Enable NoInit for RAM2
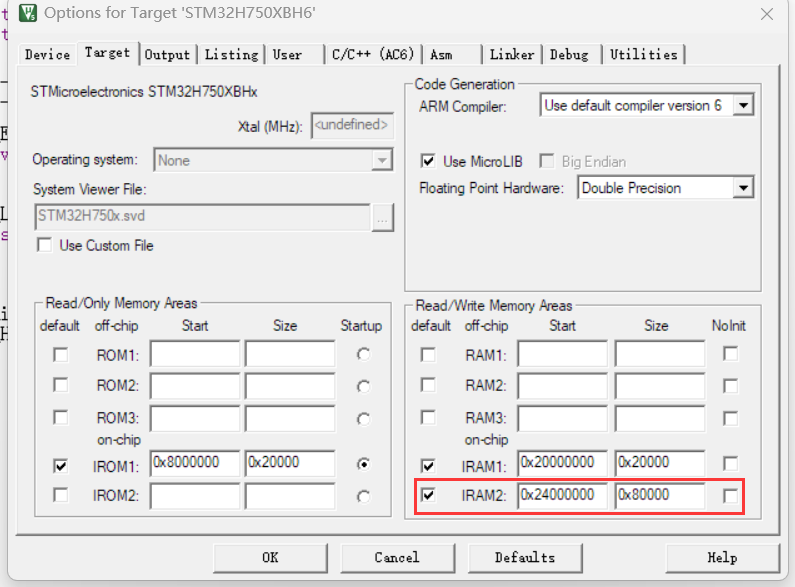Screen dimensions: 795x587 pyautogui.click(x=731, y=386)
